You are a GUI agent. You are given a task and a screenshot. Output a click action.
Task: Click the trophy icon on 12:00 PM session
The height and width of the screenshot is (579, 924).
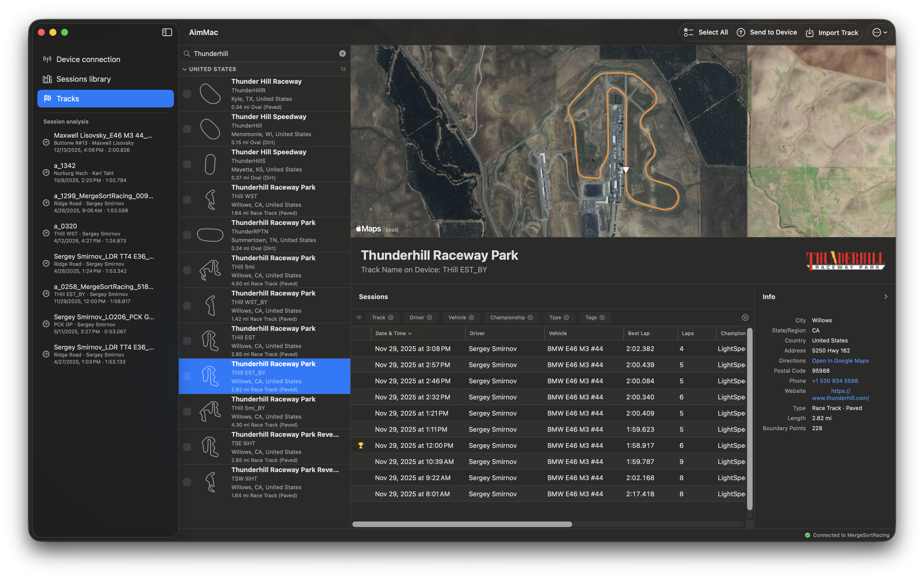point(361,445)
